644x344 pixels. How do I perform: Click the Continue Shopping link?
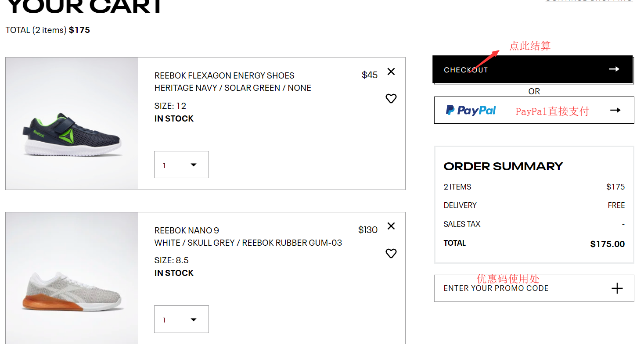(x=589, y=1)
